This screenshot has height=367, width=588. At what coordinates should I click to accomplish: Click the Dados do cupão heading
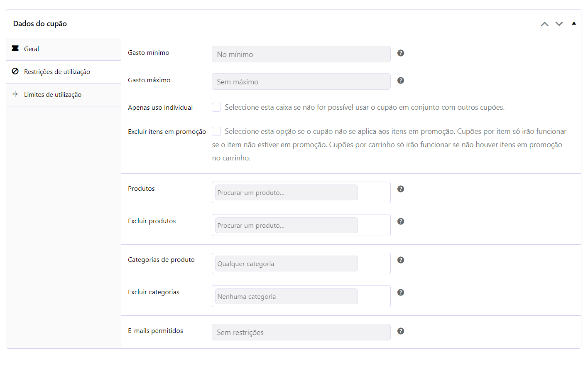[x=40, y=24]
